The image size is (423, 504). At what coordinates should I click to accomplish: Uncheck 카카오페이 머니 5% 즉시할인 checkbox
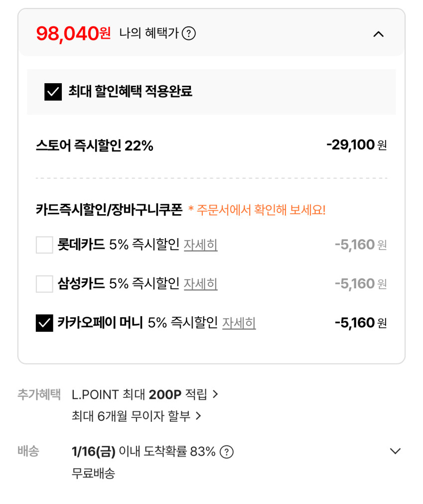coord(44,323)
